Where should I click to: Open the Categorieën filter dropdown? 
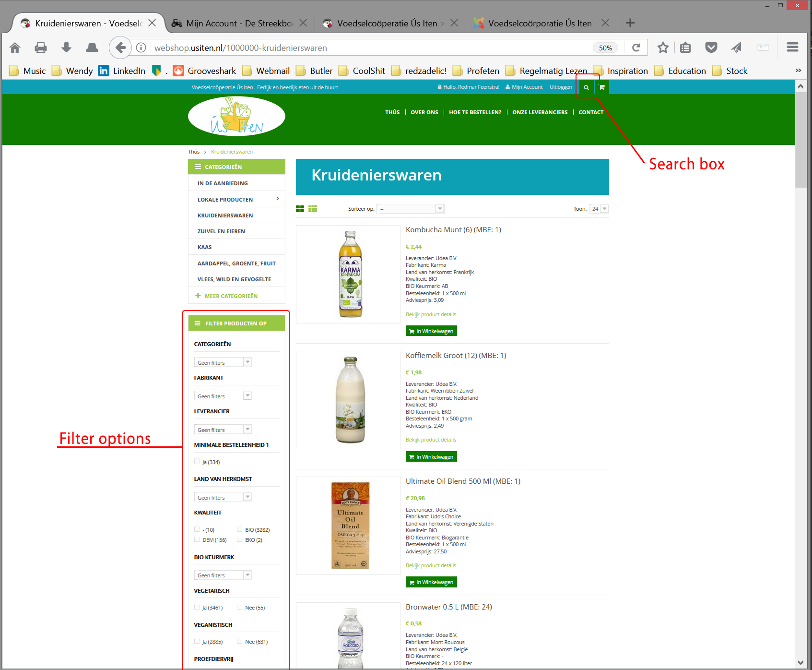[x=223, y=362]
